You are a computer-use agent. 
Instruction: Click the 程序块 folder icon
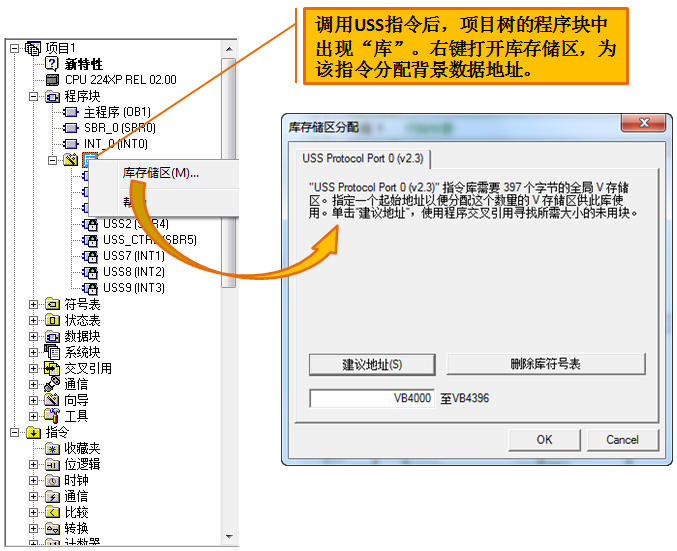click(52, 96)
